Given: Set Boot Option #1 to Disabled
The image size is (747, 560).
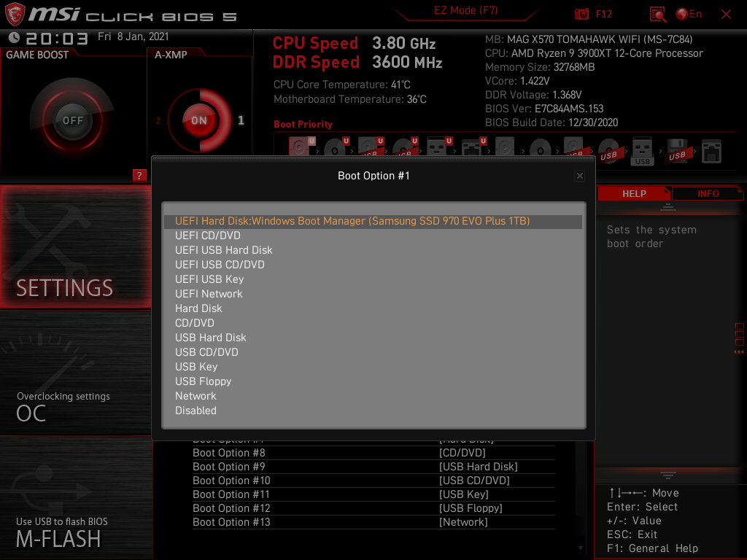Looking at the screenshot, I should click(x=373, y=411).
